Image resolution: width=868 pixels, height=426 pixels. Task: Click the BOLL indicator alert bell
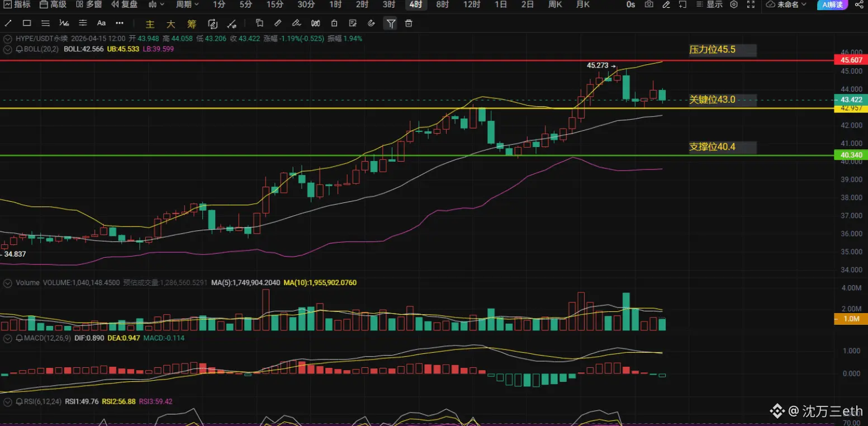(20, 49)
